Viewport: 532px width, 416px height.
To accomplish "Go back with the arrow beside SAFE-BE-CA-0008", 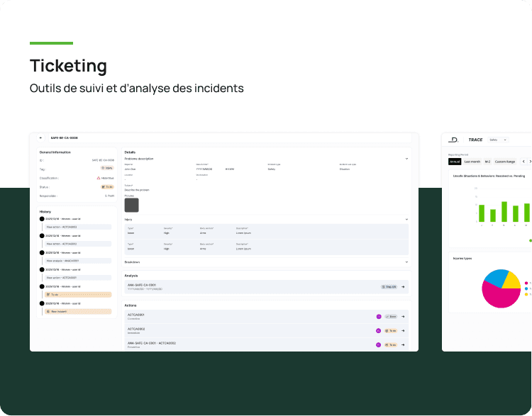I will (40, 138).
